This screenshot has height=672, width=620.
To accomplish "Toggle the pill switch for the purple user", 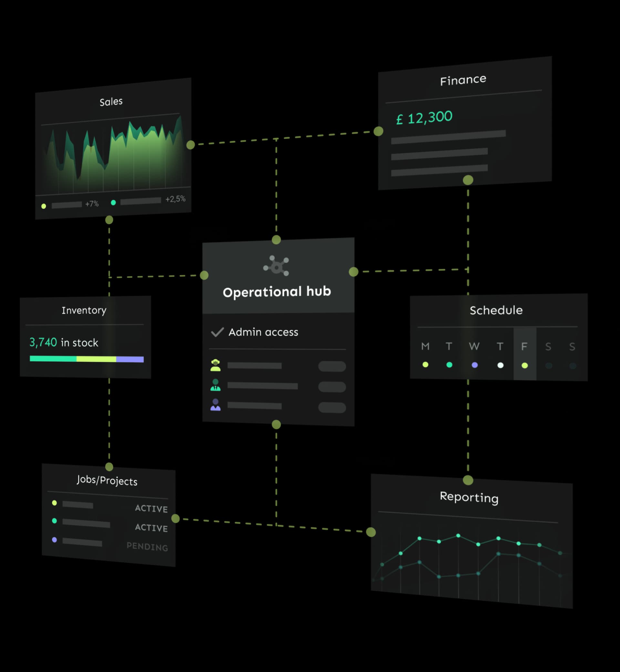I will [332, 407].
